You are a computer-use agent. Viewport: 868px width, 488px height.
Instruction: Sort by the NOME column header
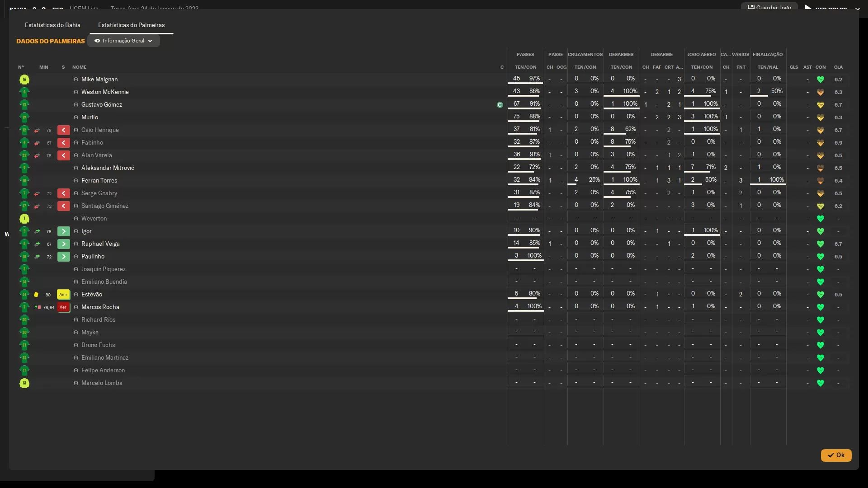click(x=79, y=67)
